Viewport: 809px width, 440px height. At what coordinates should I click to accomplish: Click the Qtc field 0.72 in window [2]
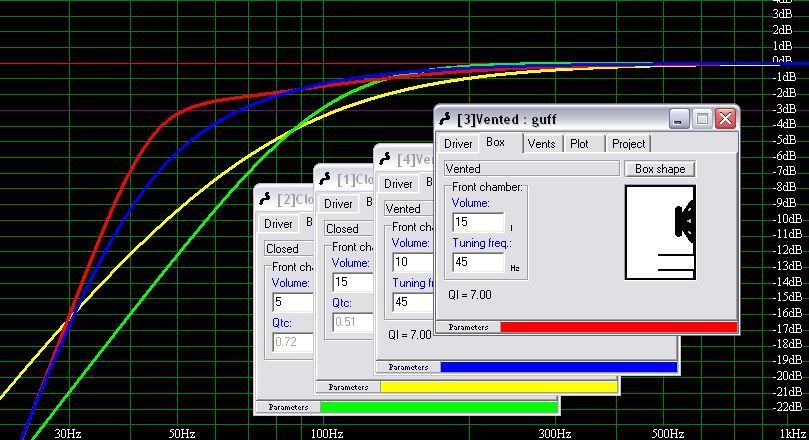(293, 341)
